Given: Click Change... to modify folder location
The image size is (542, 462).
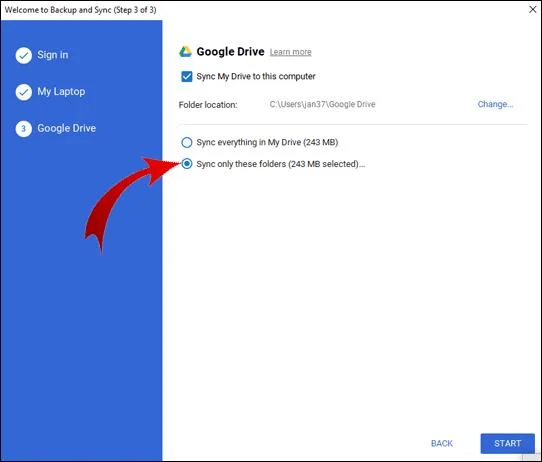Looking at the screenshot, I should (495, 104).
